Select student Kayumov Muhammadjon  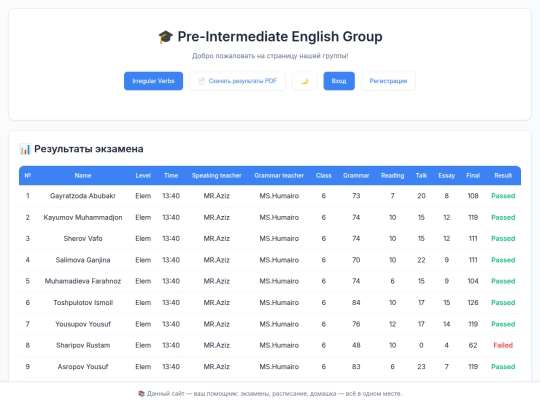click(x=83, y=218)
